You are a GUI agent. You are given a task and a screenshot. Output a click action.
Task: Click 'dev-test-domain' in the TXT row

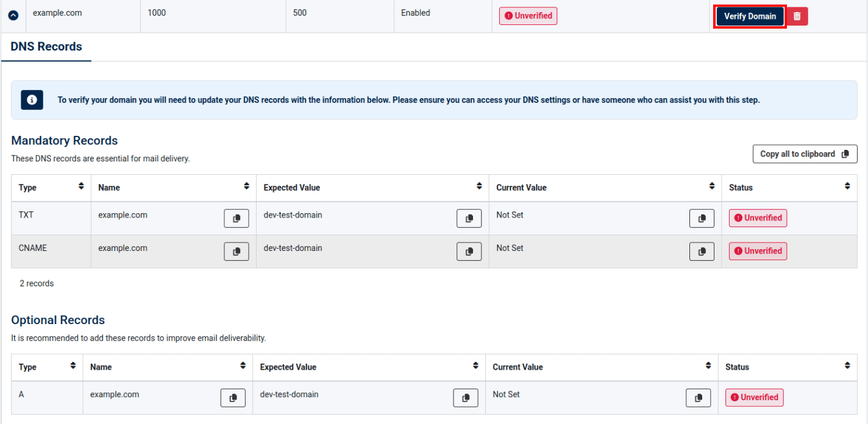click(293, 215)
